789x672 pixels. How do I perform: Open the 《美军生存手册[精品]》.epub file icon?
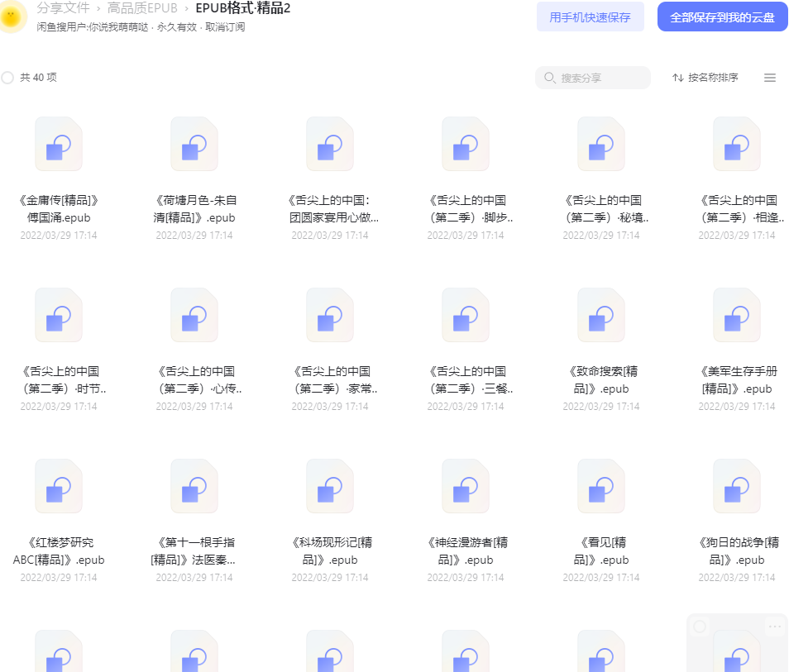[737, 316]
